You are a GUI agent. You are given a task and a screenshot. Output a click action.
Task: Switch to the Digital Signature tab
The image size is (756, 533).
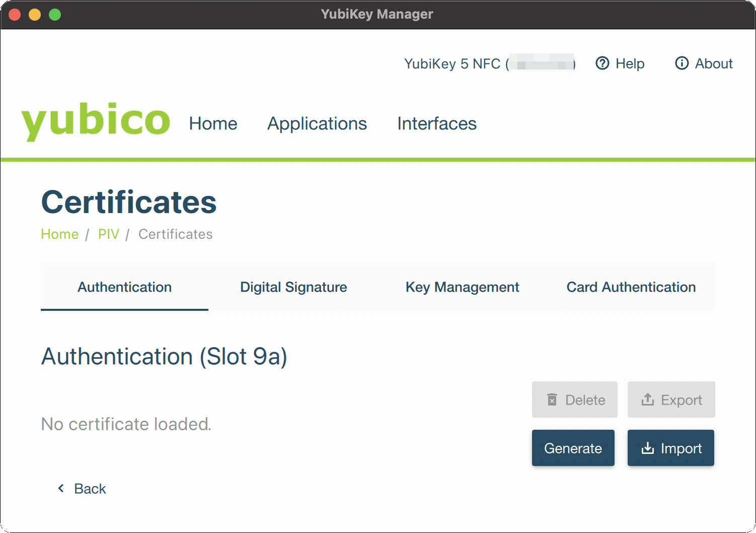[293, 287]
